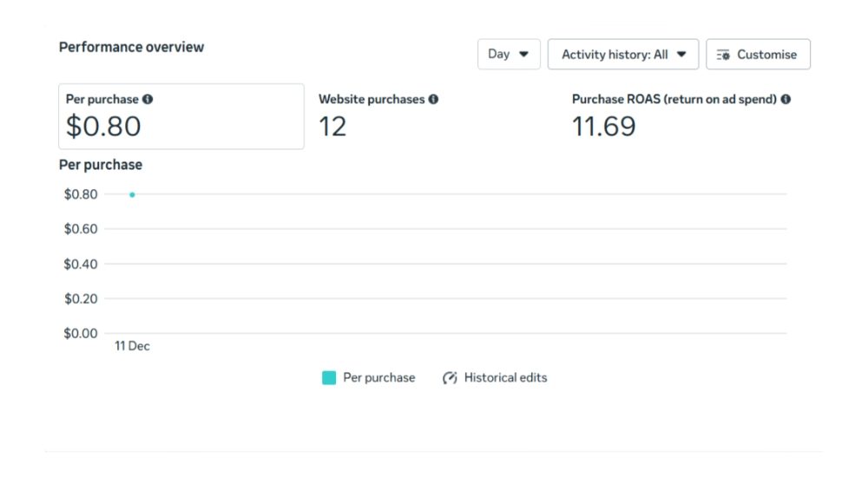Click the arrow on the Activity history dropdown

[682, 55]
